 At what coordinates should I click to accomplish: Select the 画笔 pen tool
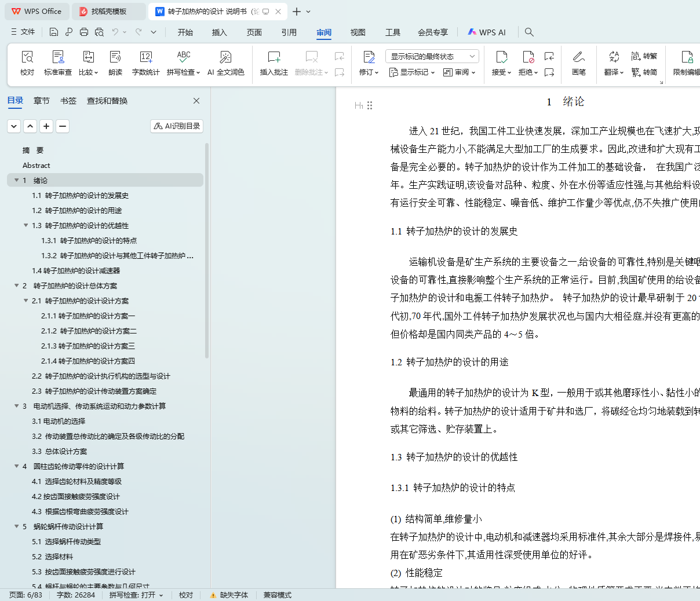tap(578, 63)
